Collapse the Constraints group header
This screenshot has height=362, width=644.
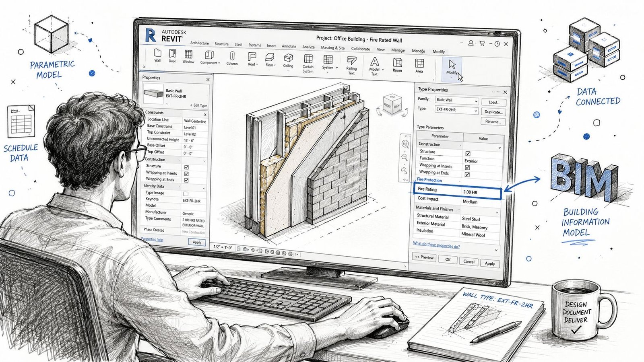click(205, 115)
